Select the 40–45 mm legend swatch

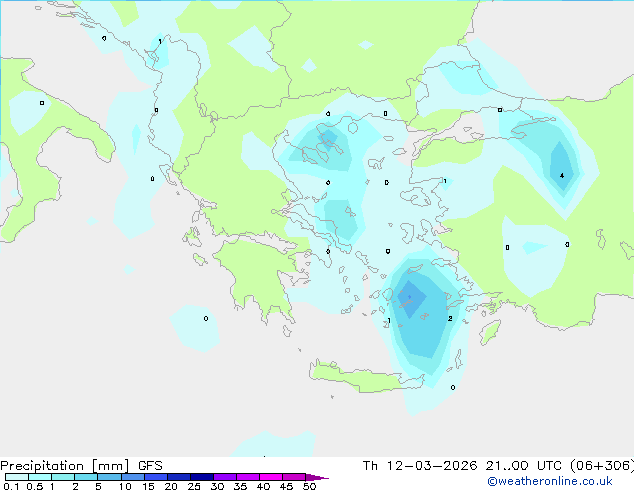(x=271, y=477)
